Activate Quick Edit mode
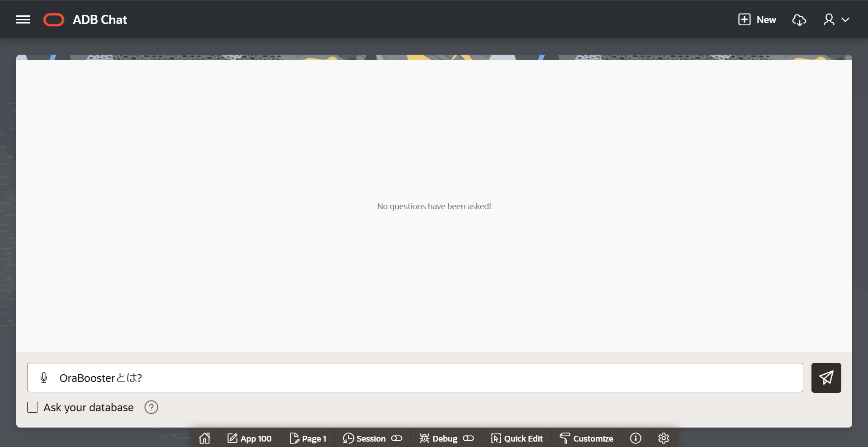 517,438
